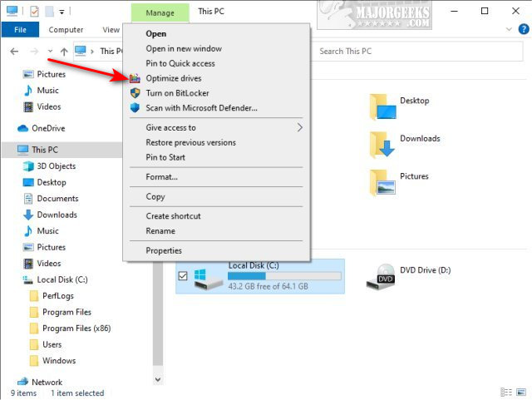Navigate up one folder level
Image resolution: width=532 pixels, height=400 pixels.
click(x=64, y=52)
